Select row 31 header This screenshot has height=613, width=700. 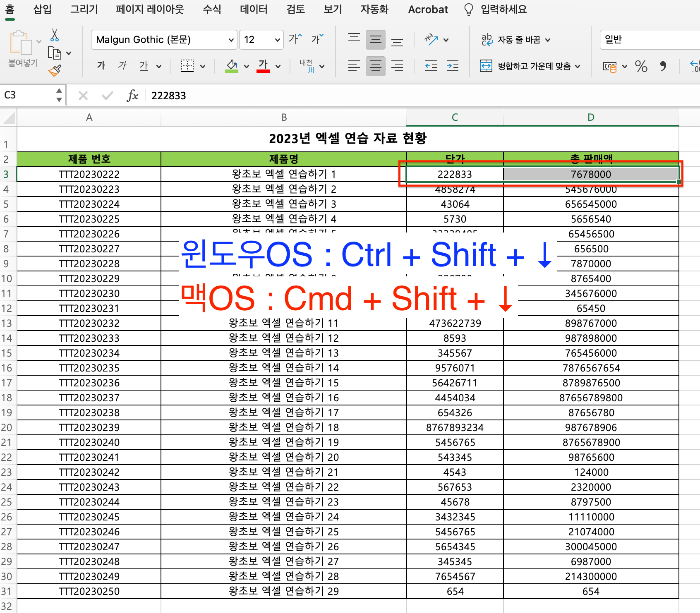click(x=7, y=591)
